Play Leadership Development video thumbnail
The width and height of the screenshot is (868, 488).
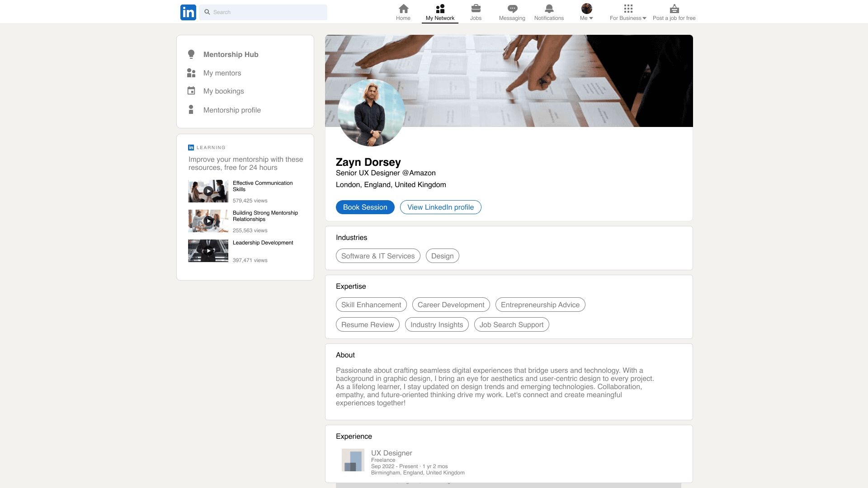pos(208,251)
